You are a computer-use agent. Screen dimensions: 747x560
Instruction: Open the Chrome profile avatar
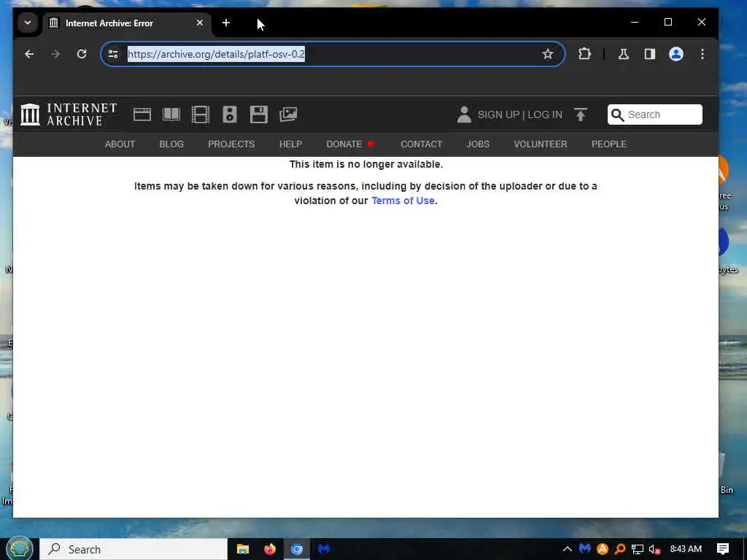pos(676,54)
